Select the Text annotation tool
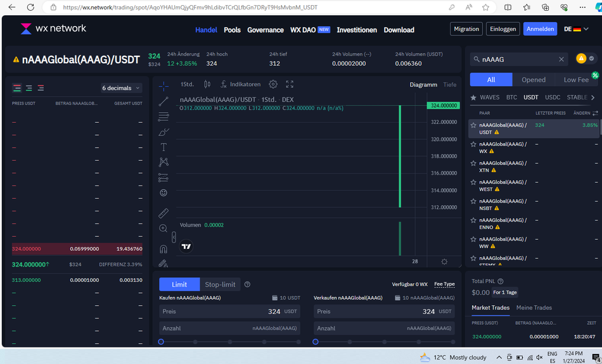 163,147
